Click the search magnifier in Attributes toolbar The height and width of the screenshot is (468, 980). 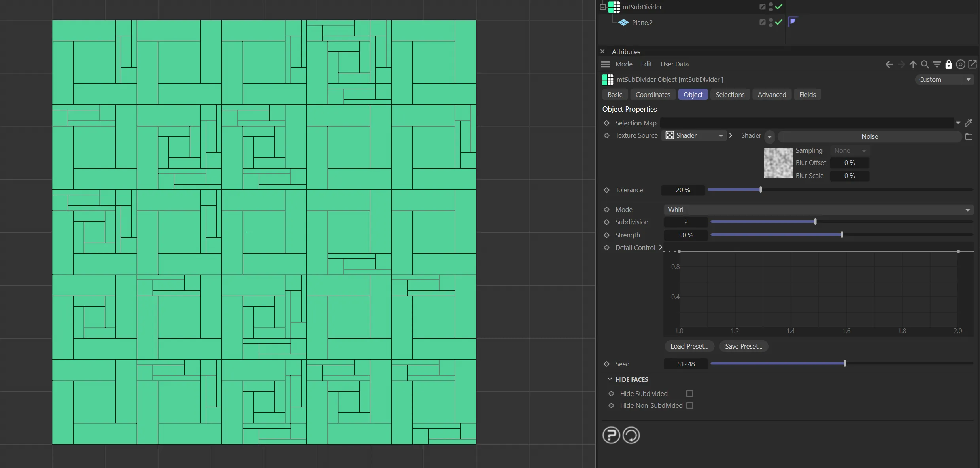(925, 64)
